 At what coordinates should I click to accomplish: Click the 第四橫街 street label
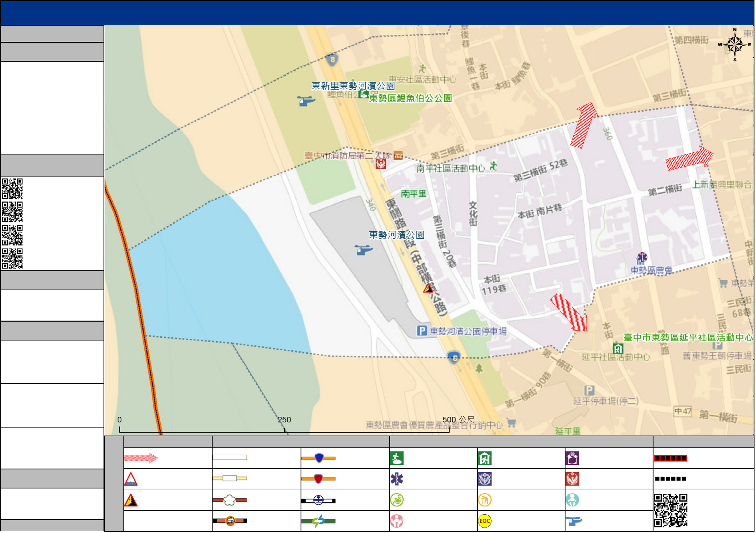[x=692, y=41]
